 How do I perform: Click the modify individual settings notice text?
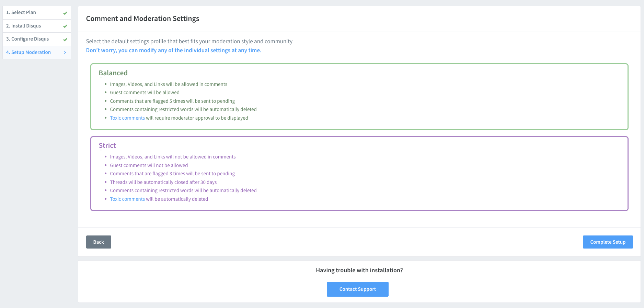pyautogui.click(x=173, y=50)
